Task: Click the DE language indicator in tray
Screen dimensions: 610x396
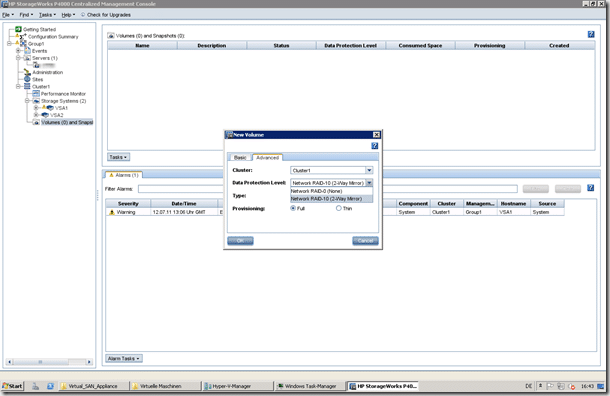Action: coord(529,386)
